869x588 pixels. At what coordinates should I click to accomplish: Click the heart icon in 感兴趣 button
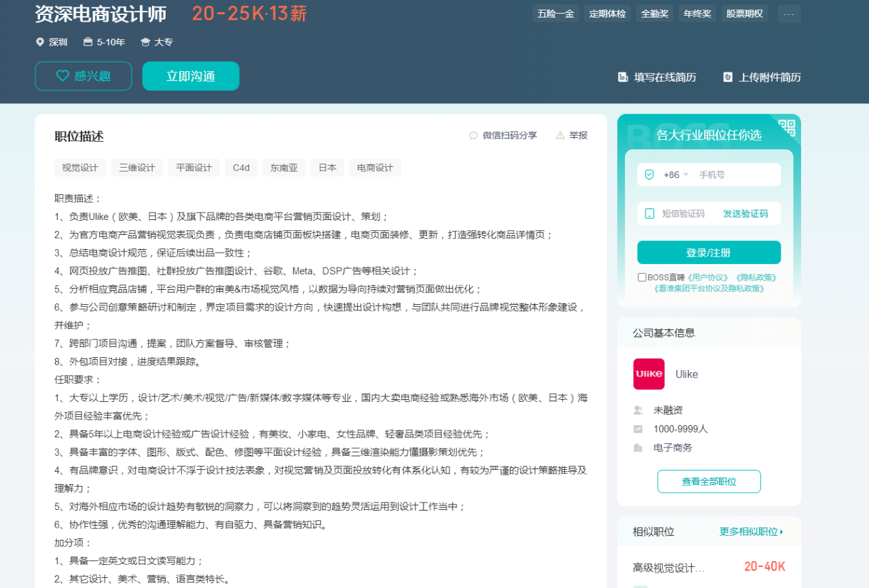(x=62, y=76)
